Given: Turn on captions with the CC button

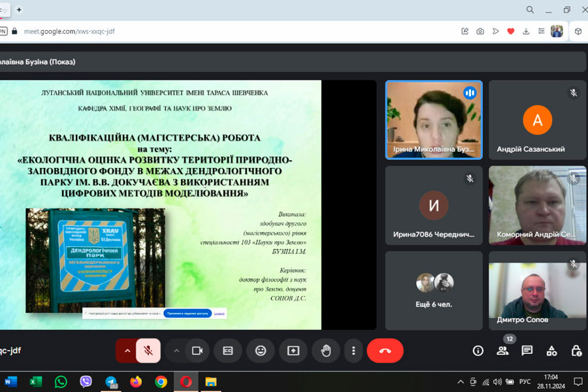Looking at the screenshot, I should pos(228,351).
